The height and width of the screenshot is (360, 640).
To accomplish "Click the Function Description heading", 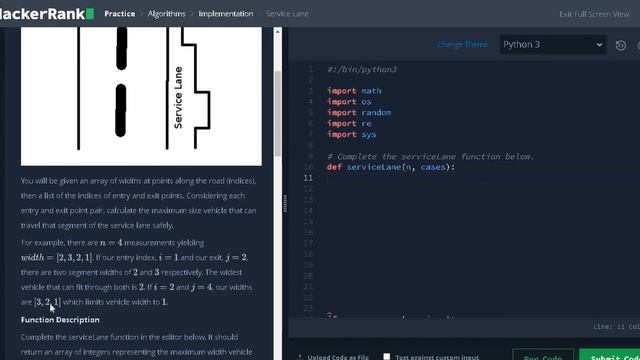I will point(60,320).
